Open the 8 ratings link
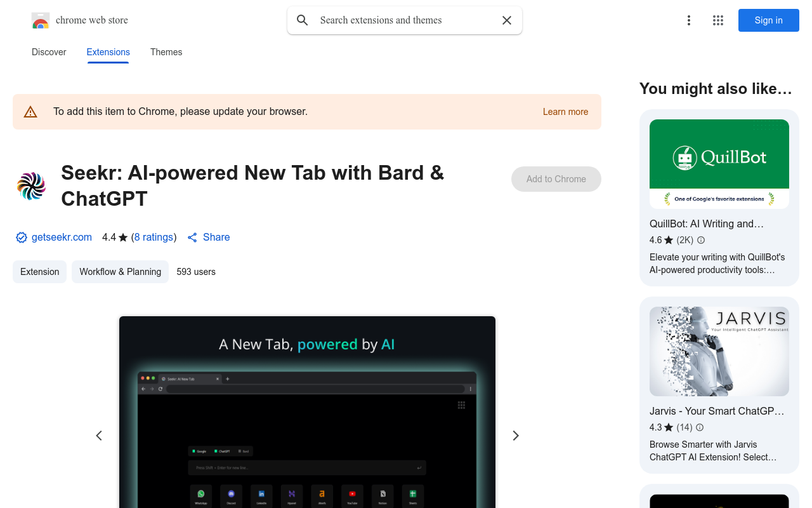The image size is (812, 508). (154, 237)
